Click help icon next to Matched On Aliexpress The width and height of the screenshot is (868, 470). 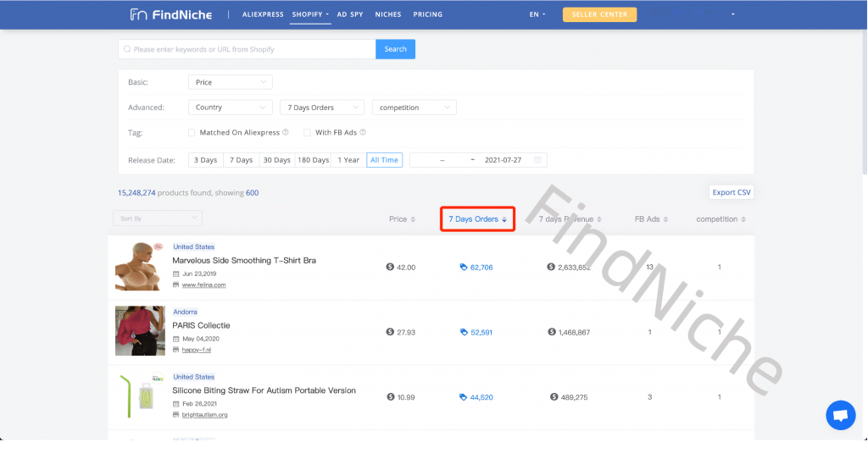tap(286, 132)
